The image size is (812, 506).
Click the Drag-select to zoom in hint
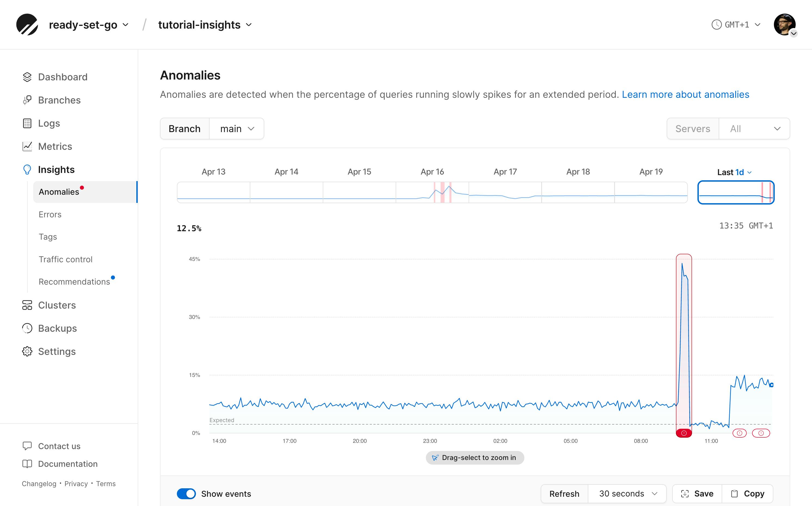click(475, 458)
